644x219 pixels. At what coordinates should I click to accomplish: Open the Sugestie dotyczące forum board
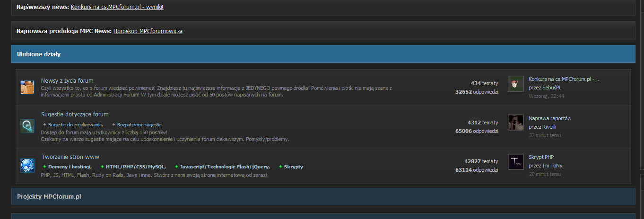point(75,114)
